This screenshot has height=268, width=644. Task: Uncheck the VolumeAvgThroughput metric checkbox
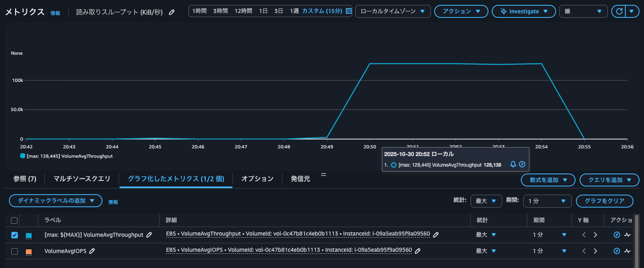click(x=15, y=235)
